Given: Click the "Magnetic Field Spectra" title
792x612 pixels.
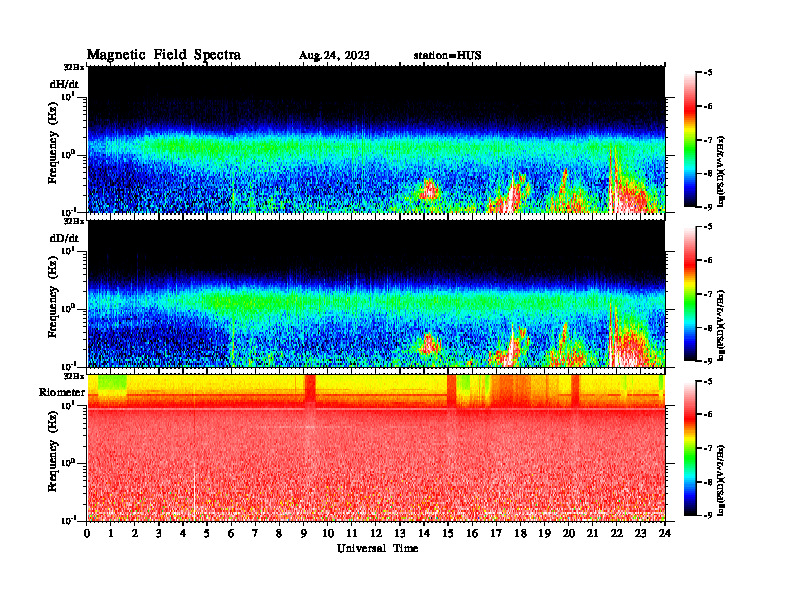Looking at the screenshot, I should click(164, 55).
